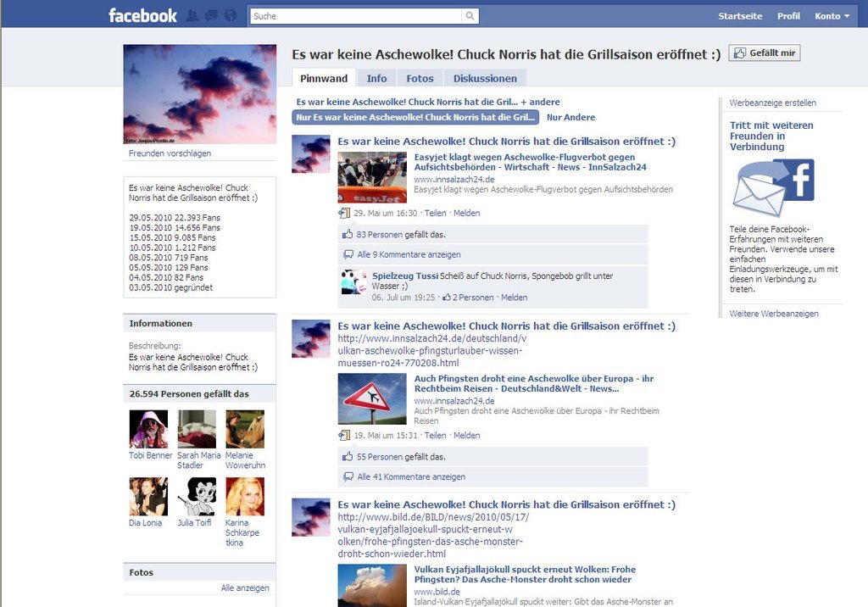Viewport: 868px width, 607px height.
Task: Click link-post icon beside 19. Mai um 15:31
Action: 344,435
